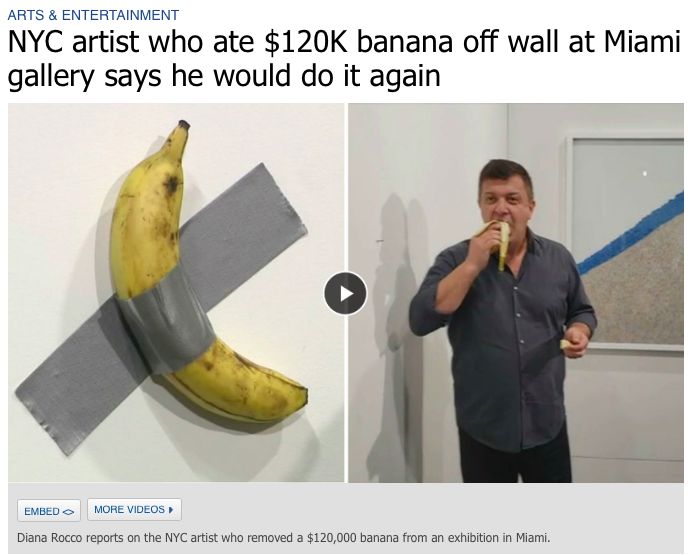Image resolution: width=688 pixels, height=555 pixels.
Task: Click the word 'Miami' in the headline
Action: point(642,42)
